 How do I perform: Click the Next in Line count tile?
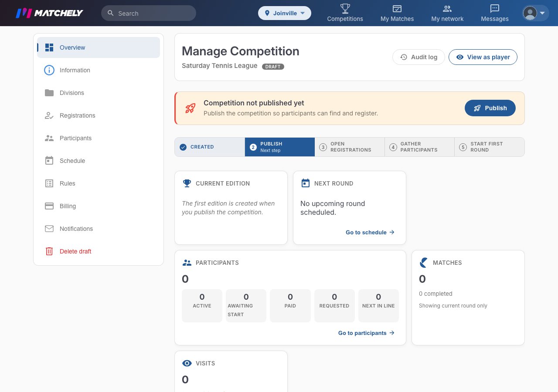click(378, 306)
